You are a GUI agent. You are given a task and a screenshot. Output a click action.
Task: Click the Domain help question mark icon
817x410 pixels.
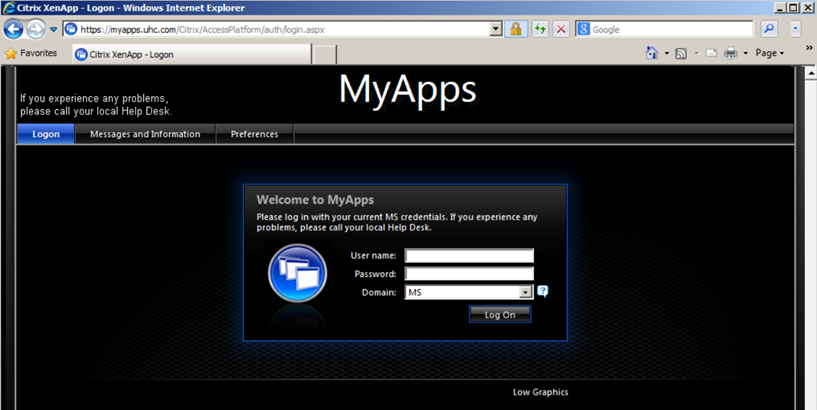[543, 292]
